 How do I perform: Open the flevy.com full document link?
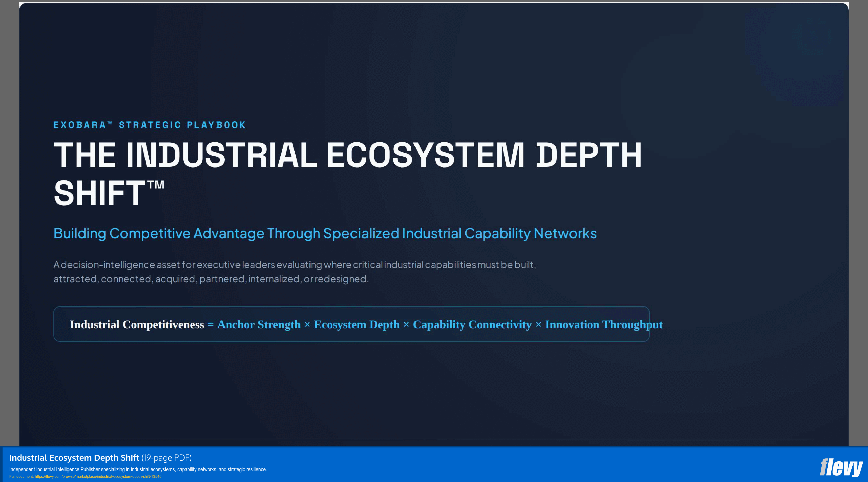point(98,476)
